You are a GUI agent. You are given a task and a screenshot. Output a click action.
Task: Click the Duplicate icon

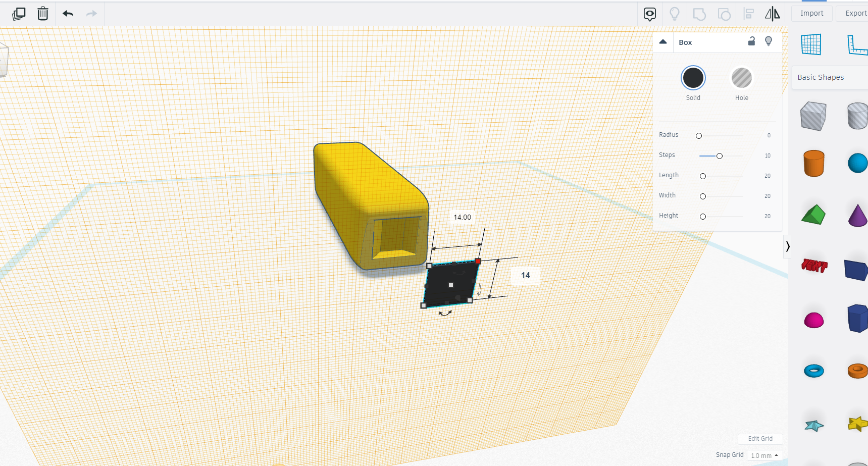tap(19, 14)
